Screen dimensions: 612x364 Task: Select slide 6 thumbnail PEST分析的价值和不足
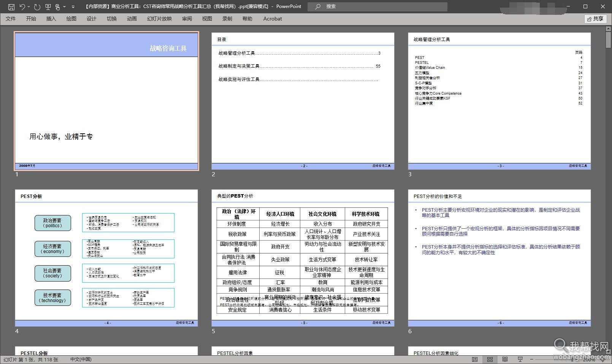[499, 258]
